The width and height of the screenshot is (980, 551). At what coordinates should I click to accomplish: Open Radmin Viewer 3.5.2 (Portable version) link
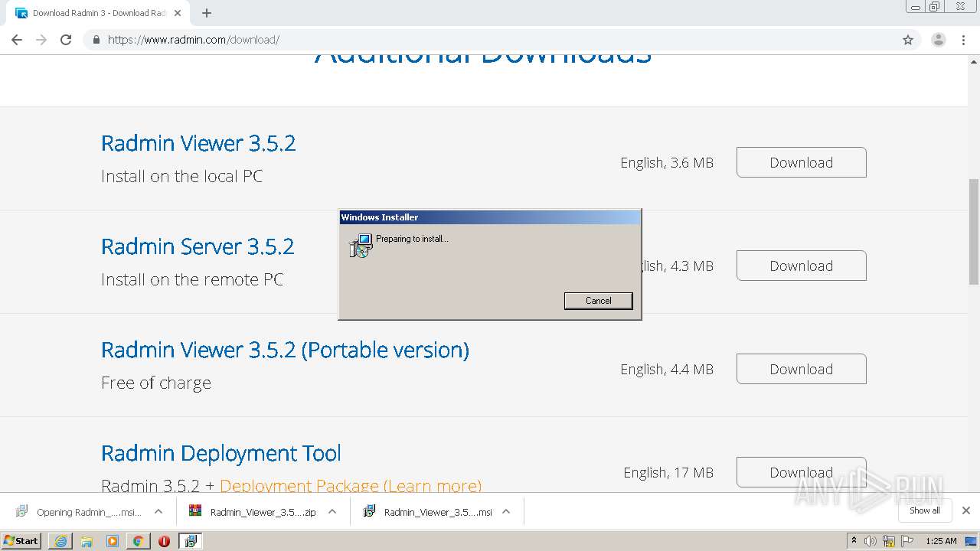point(285,350)
